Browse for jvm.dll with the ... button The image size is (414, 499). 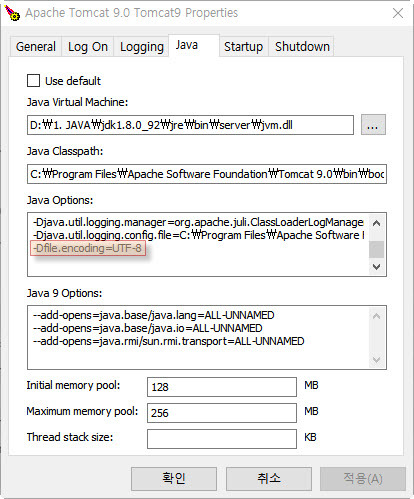pos(373,125)
